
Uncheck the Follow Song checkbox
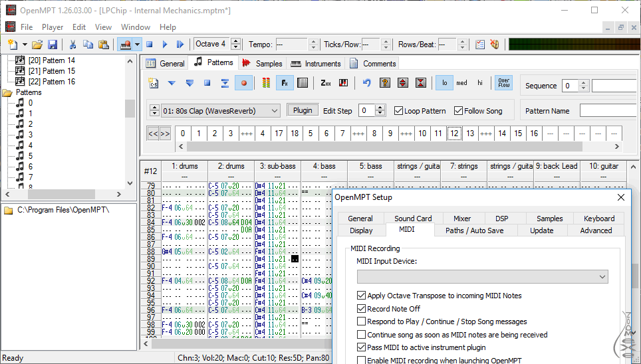click(458, 111)
